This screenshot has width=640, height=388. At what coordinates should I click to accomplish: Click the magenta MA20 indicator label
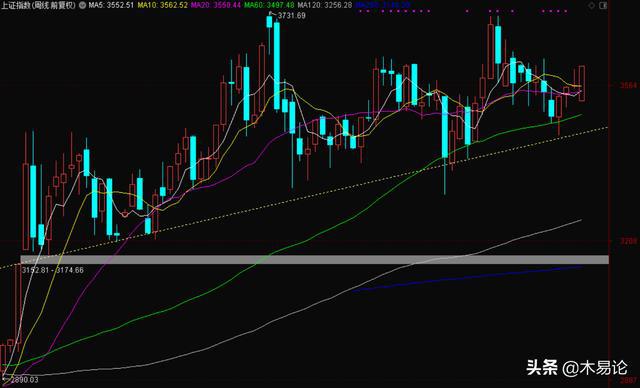(x=216, y=6)
